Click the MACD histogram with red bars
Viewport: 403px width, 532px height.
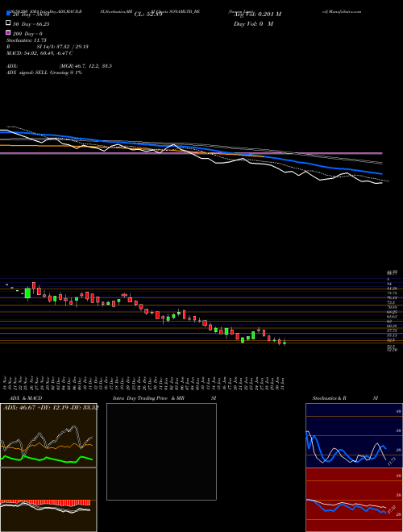coord(45,502)
